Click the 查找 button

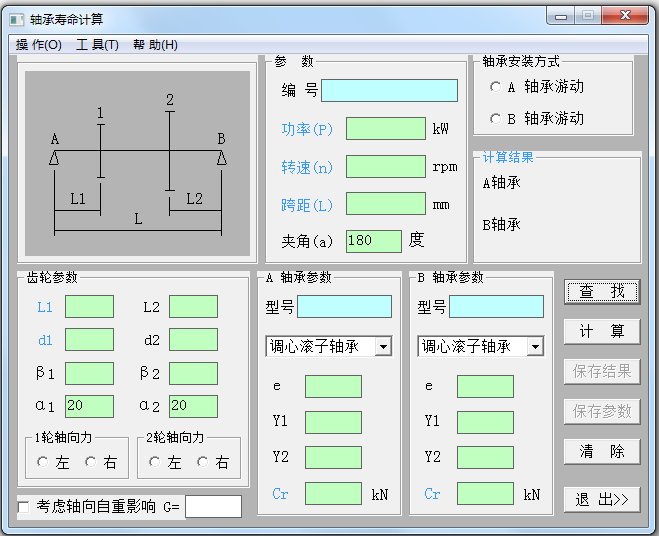601,291
